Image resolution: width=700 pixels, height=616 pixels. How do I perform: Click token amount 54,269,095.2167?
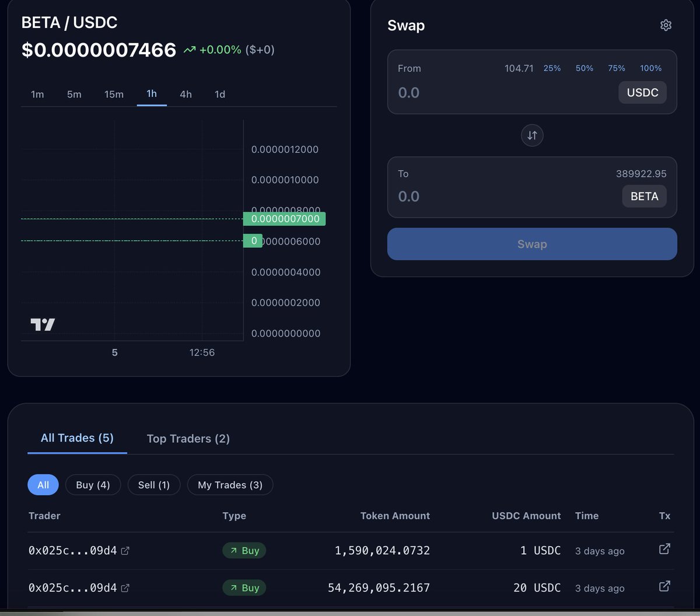pyautogui.click(x=379, y=588)
